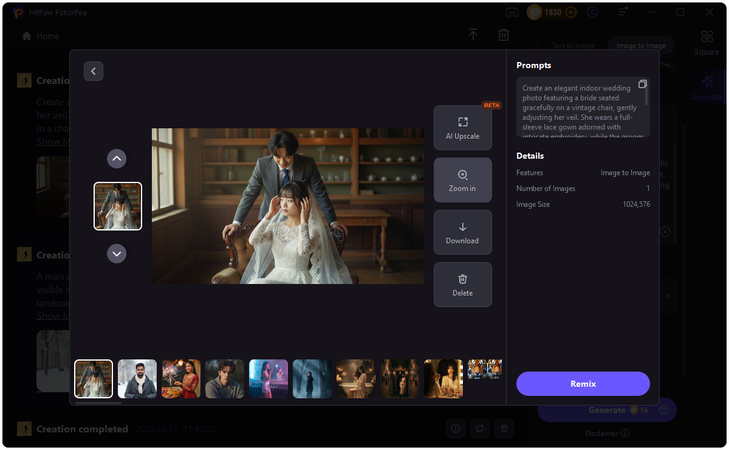Select the woman in red dress thumbnail
The height and width of the screenshot is (450, 729).
(x=181, y=379)
